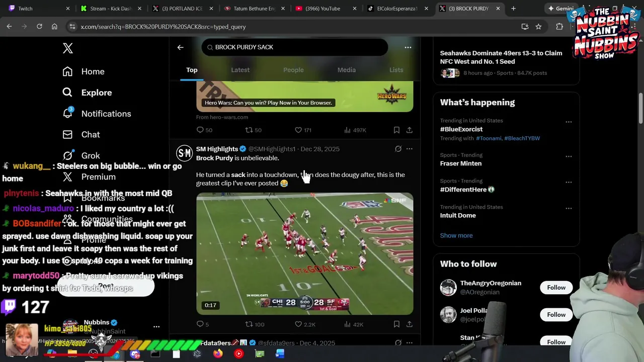This screenshot has width=644, height=362.
Task: Open Fraser Minten trending topic
Action: [461, 163]
